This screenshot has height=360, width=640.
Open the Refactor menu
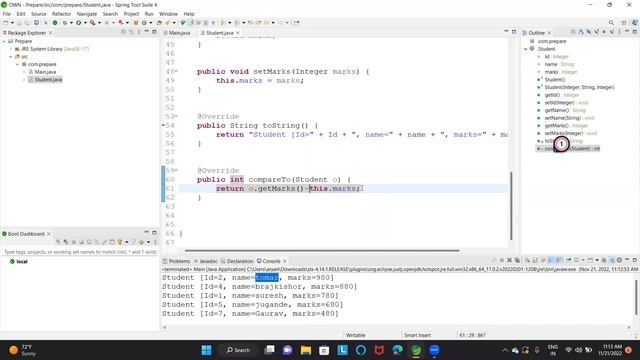pyautogui.click(x=62, y=14)
